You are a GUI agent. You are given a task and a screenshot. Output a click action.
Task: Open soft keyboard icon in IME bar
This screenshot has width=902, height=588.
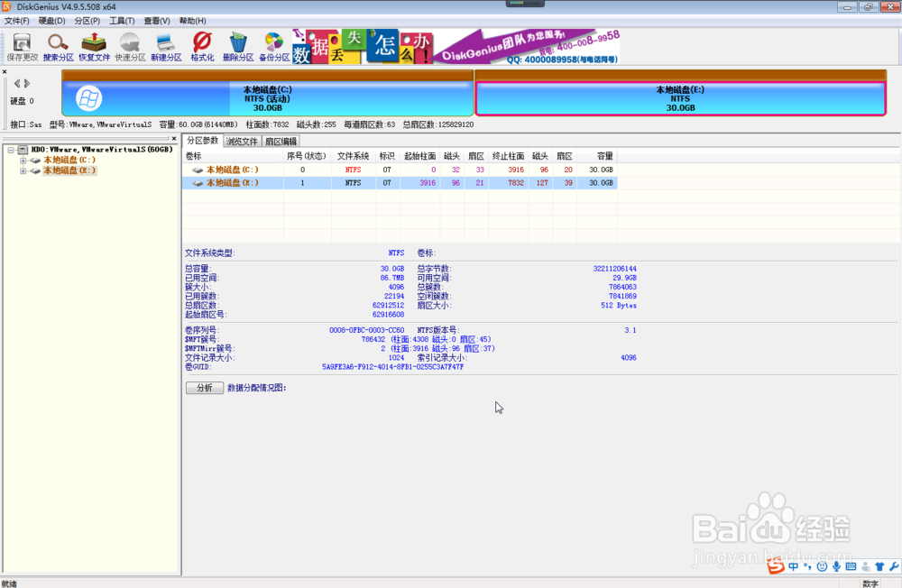click(x=851, y=566)
